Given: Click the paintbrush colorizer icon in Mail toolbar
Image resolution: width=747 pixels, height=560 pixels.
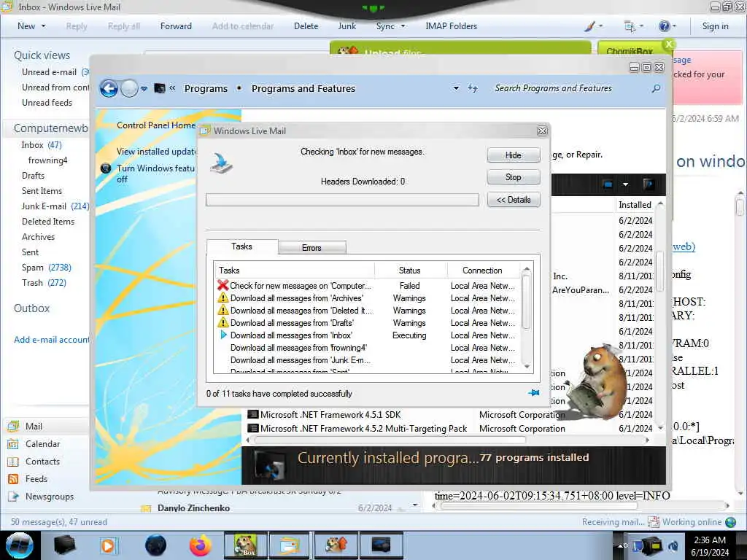Looking at the screenshot, I should click(589, 26).
